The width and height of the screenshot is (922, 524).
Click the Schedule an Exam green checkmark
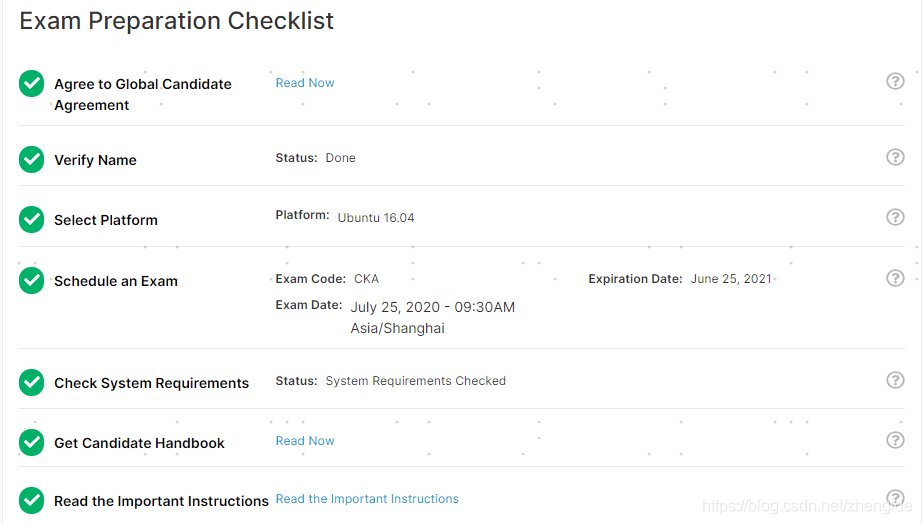pos(32,280)
